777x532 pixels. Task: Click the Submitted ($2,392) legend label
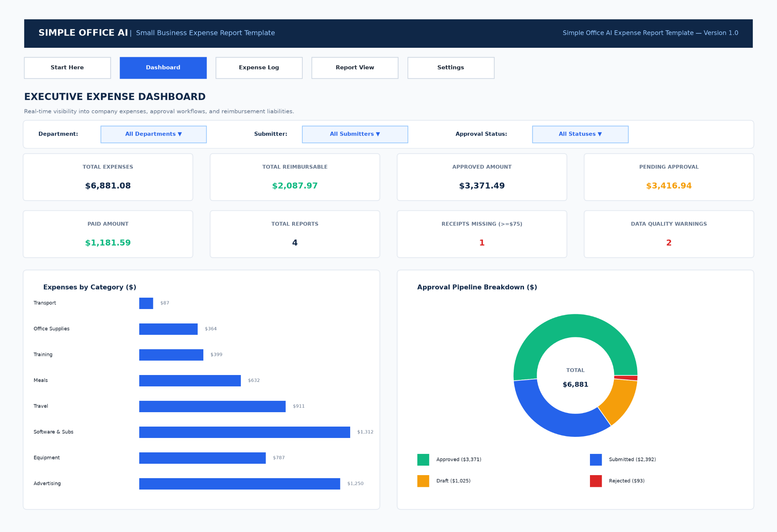pos(632,460)
